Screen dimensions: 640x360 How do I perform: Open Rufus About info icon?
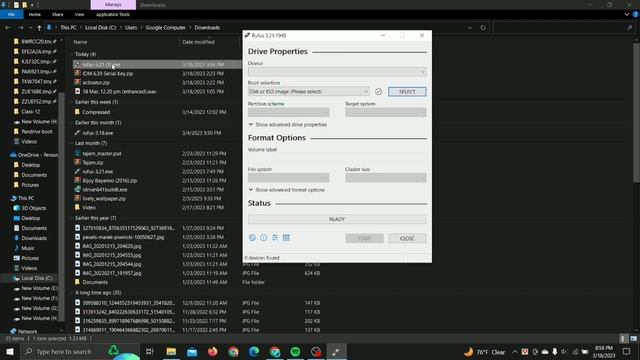click(264, 238)
